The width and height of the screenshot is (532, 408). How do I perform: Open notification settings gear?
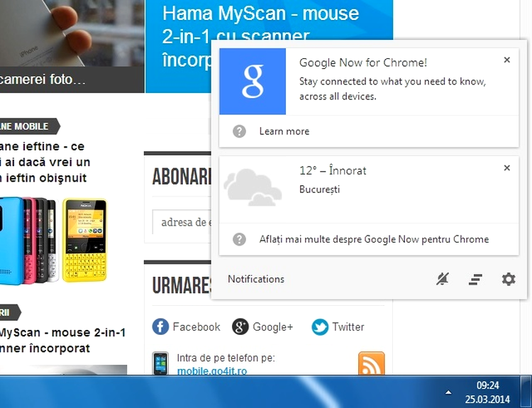509,279
